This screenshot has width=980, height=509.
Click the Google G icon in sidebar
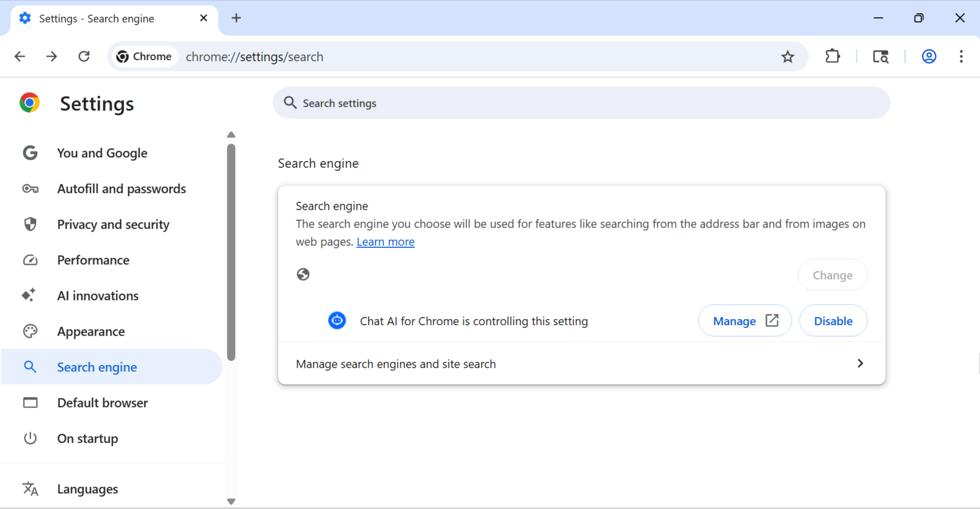tap(30, 153)
